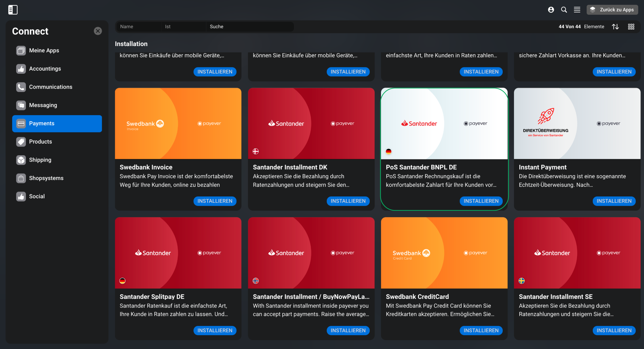Click the Instant Payment title
644x349 pixels.
click(x=542, y=167)
